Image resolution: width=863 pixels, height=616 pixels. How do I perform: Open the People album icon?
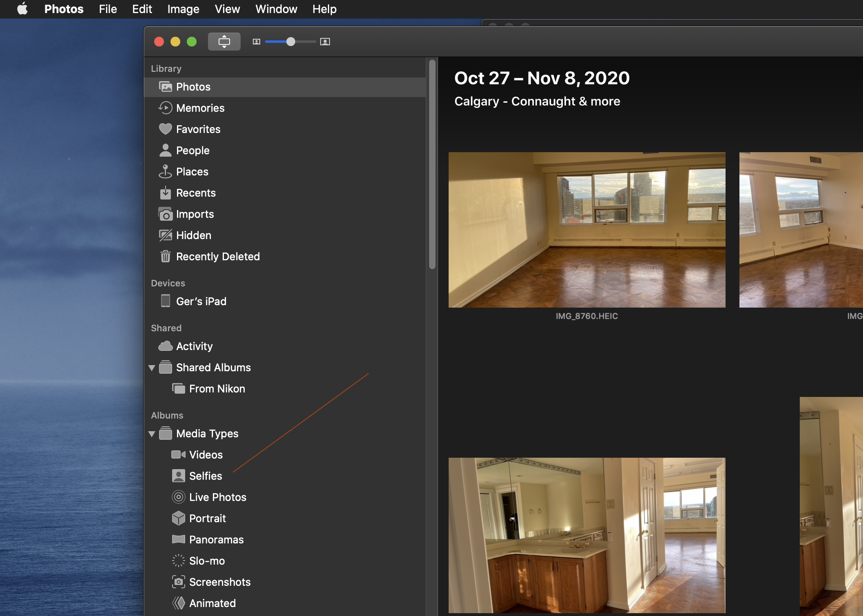(165, 151)
